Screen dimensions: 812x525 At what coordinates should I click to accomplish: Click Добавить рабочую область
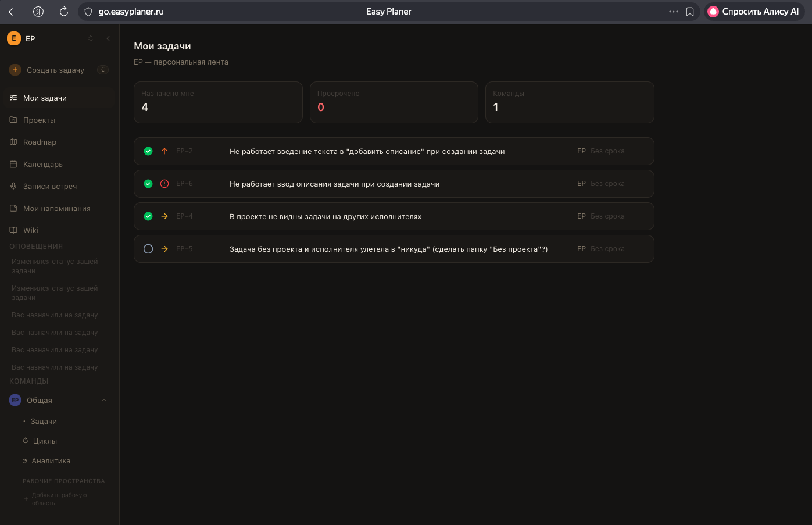tap(58, 498)
